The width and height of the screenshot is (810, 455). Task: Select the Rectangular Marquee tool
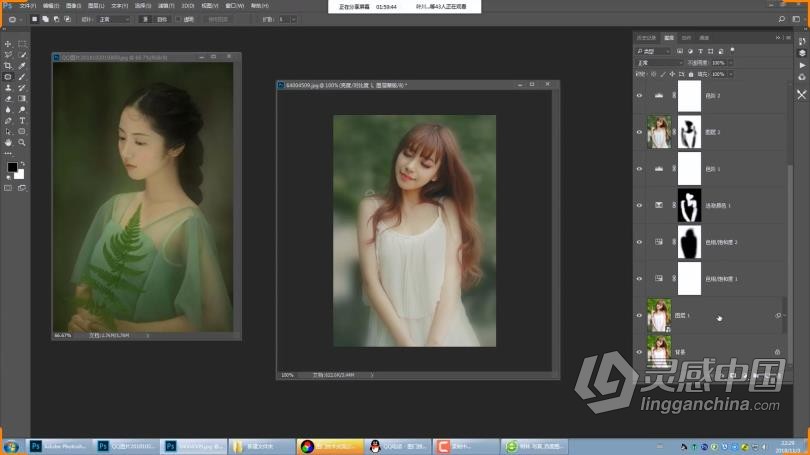22,44
